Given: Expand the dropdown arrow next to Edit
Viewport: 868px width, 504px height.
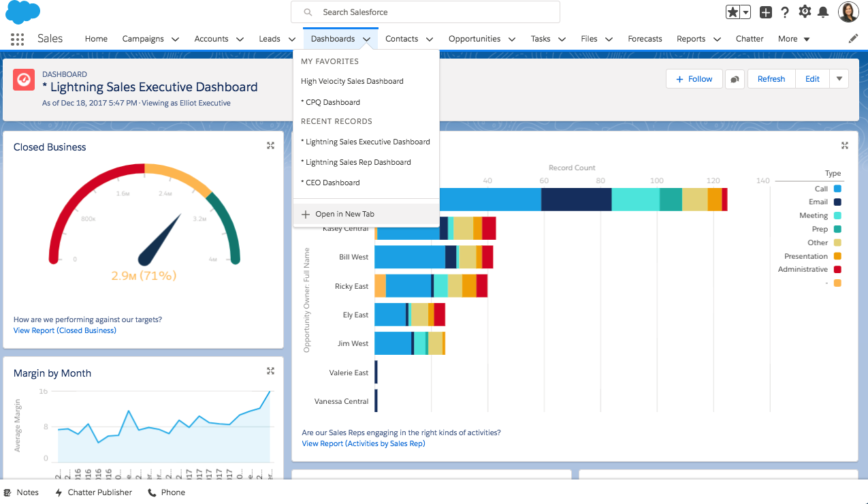Looking at the screenshot, I should 839,79.
